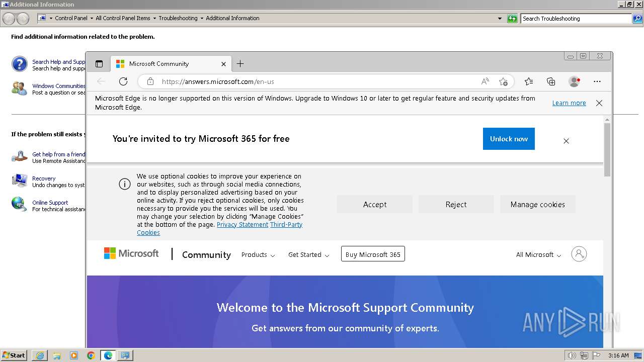Expand the Products dropdown
This screenshot has width=644, height=362.
click(258, 255)
